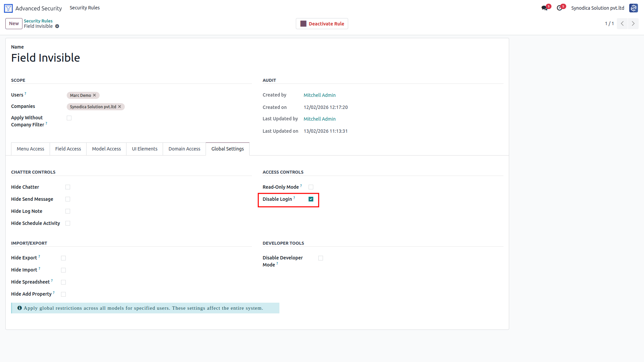
Task: Open the Advanced Security app icon
Action: (8, 8)
